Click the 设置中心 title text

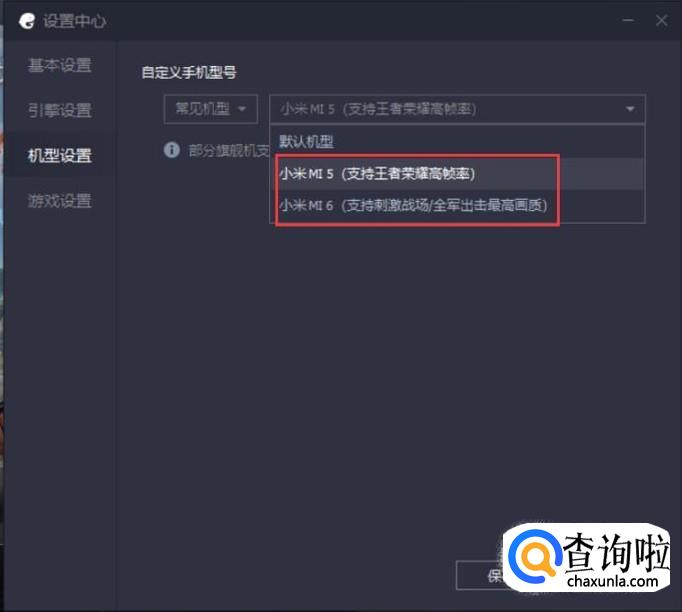[74, 21]
